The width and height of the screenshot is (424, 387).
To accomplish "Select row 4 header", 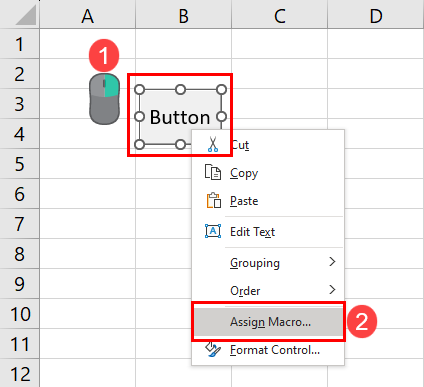I will point(19,134).
